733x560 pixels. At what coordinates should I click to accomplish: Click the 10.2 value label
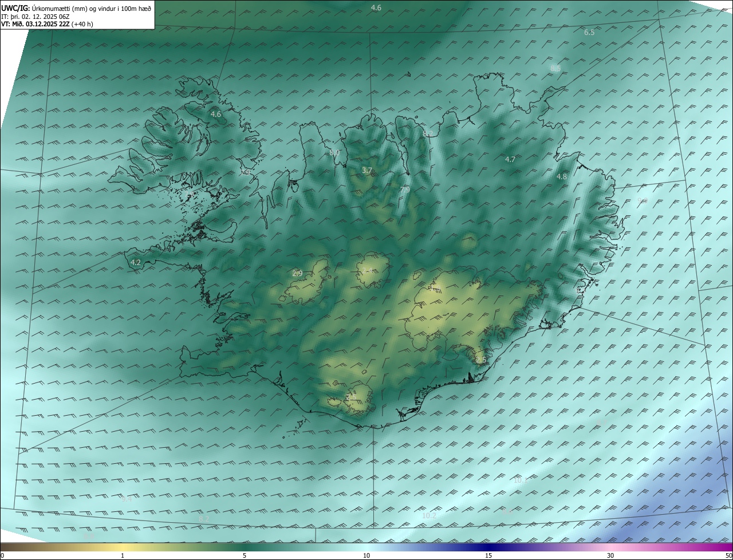429,516
